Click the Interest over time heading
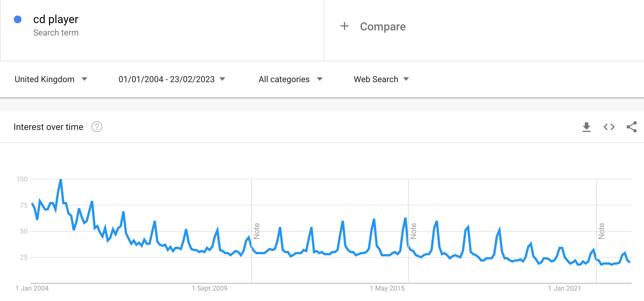 (x=48, y=127)
